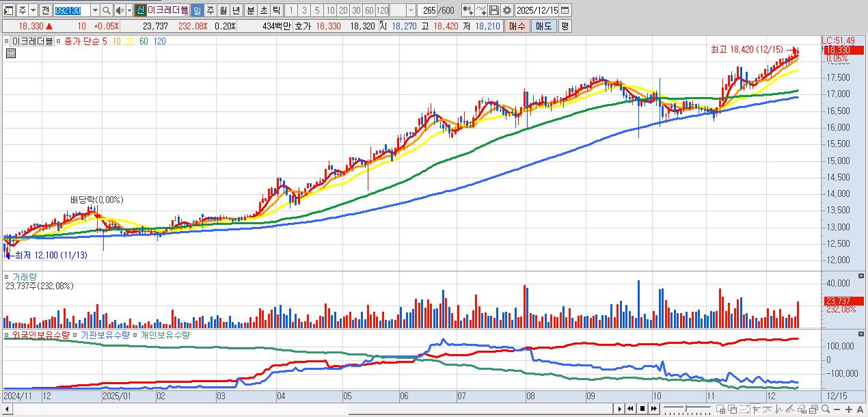The width and height of the screenshot is (868, 417).
Task: Save chart with the floppy disk icon
Action: (494, 10)
